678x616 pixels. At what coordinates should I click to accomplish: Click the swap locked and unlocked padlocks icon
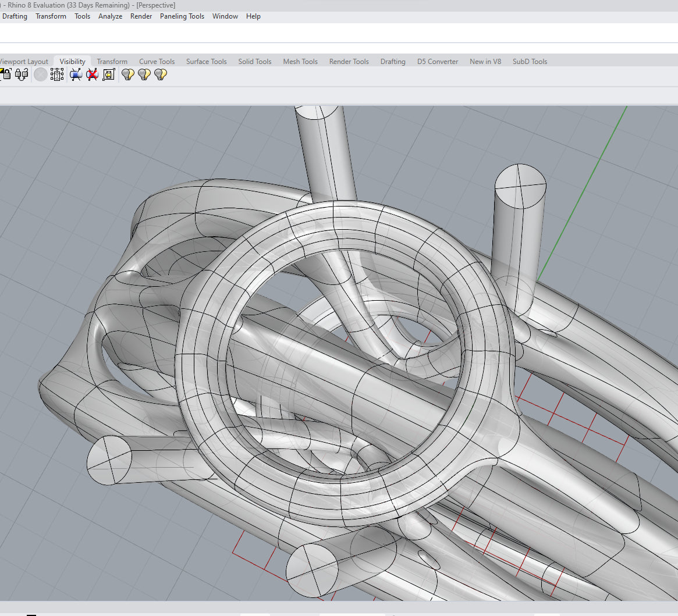[22, 74]
